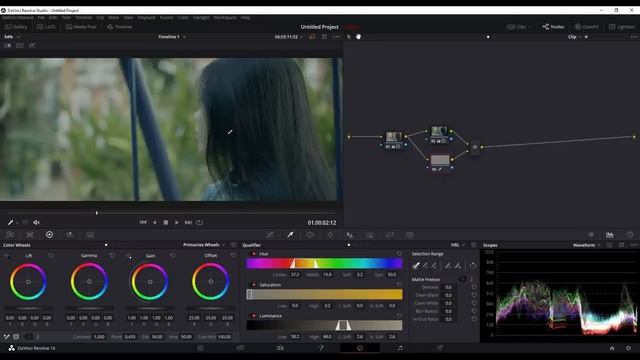Open the Curves palette
640x360 pixels.
click(270, 235)
